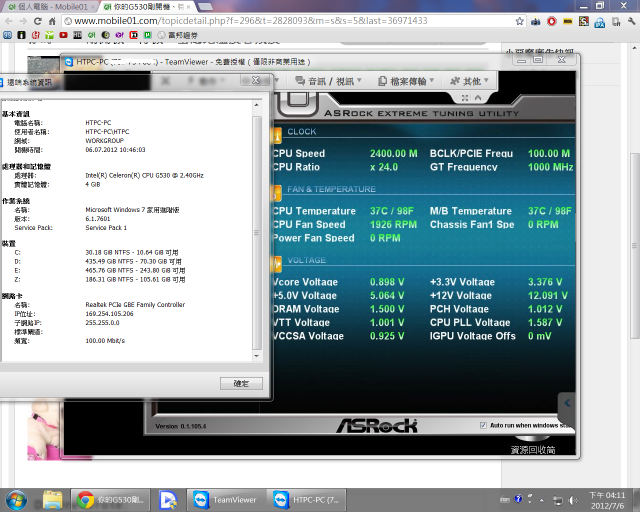Close the 遠端系統資訊 dialog
Screen dimensions: 640x512
point(256,80)
